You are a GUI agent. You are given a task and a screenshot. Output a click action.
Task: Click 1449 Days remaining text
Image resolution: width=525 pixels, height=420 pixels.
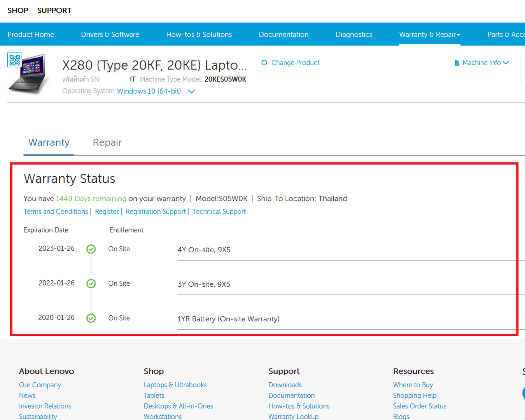91,199
